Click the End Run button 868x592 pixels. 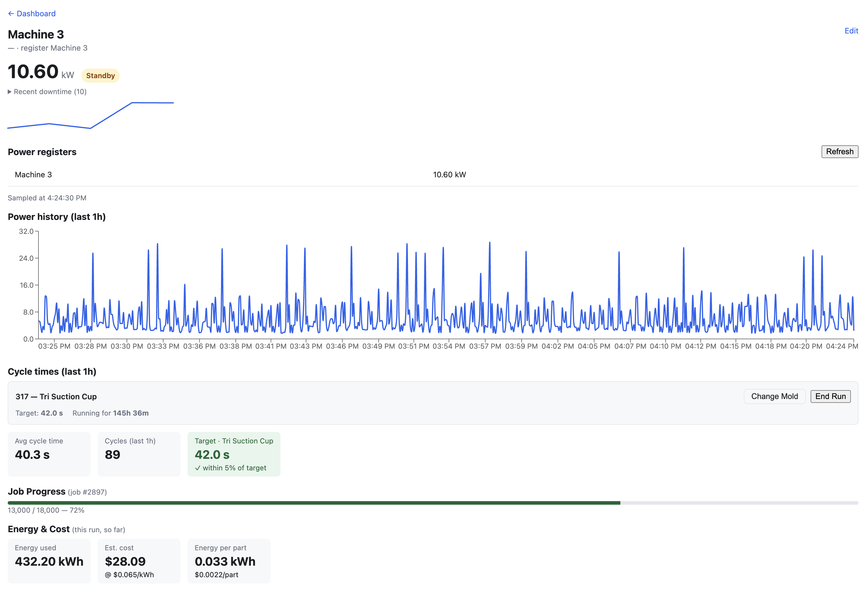pyautogui.click(x=830, y=396)
